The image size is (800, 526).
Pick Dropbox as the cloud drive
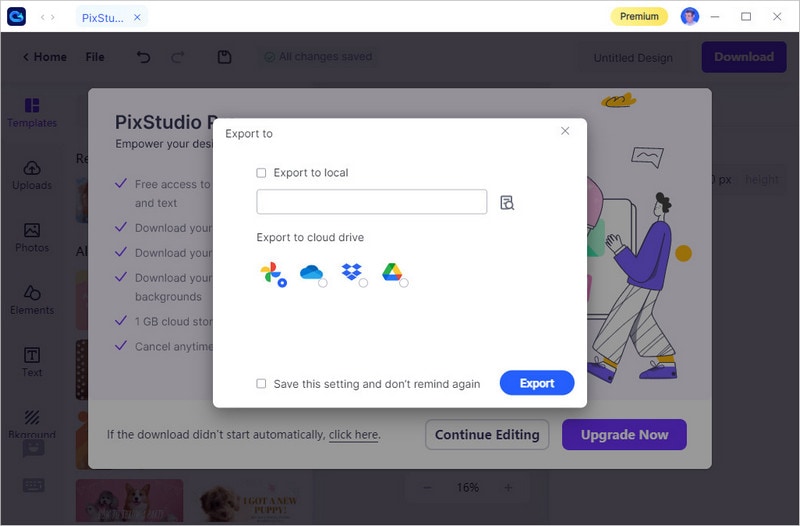click(353, 273)
